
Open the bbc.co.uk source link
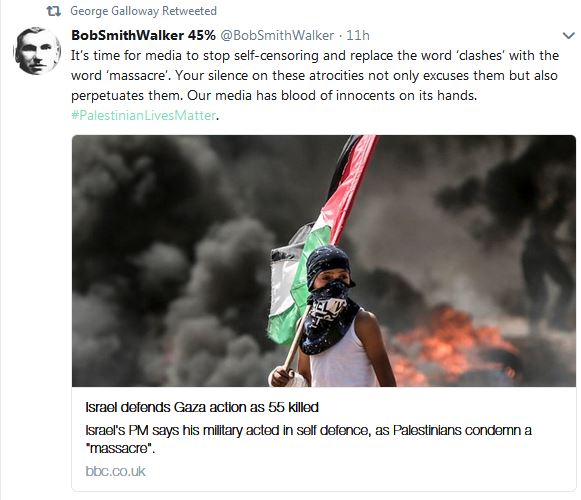coord(116,471)
